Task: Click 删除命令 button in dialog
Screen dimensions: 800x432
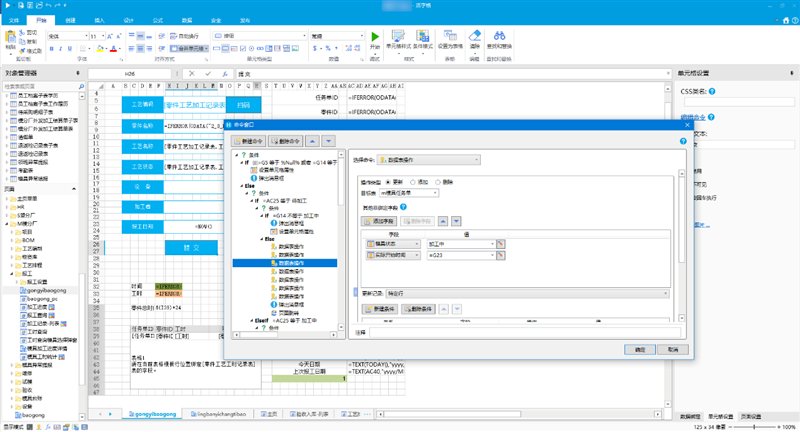Action: pos(286,141)
